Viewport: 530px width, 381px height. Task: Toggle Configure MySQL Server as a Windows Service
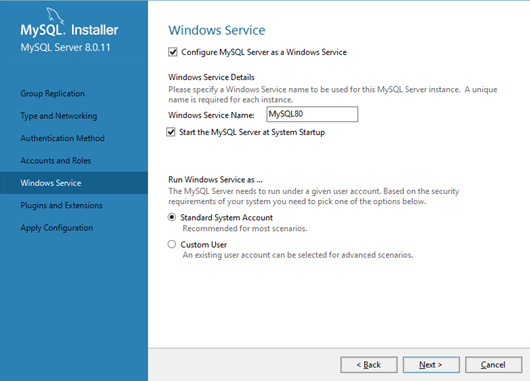173,52
